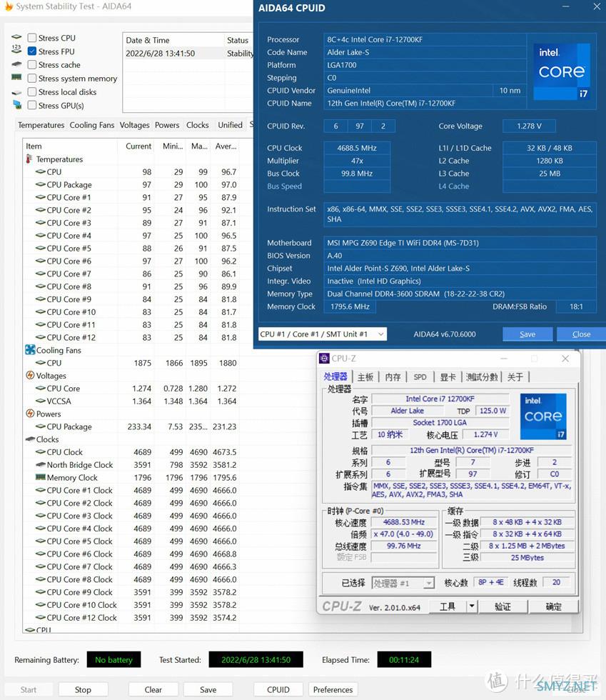Click the Elapsed Time 00:11:24 value
The height and width of the screenshot is (700, 606).
tap(404, 659)
